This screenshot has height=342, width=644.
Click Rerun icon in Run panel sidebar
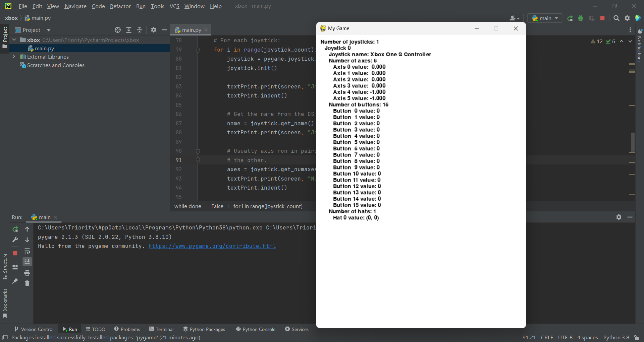pos(15,229)
